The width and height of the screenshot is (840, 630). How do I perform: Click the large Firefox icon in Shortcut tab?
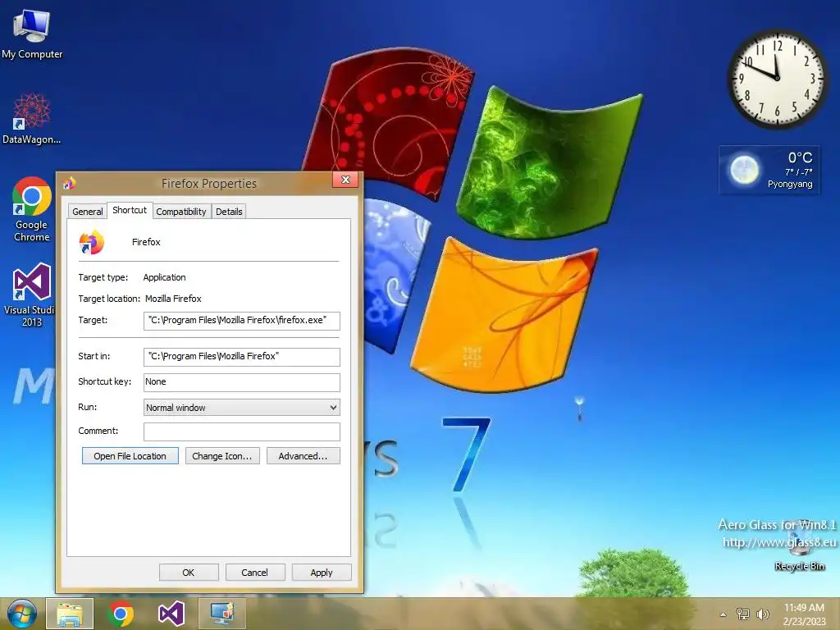point(92,242)
